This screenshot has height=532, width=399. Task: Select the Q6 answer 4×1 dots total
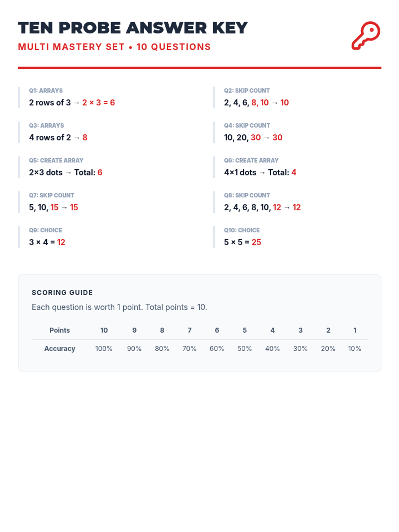coord(260,173)
